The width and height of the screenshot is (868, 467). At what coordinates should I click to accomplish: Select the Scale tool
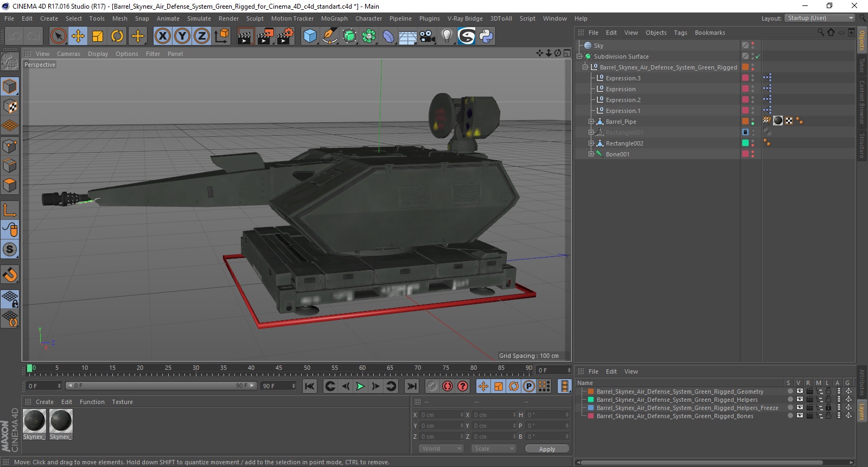98,36
